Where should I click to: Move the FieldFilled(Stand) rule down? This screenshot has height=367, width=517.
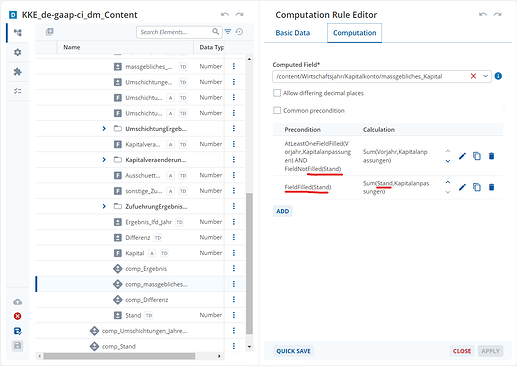point(448,192)
